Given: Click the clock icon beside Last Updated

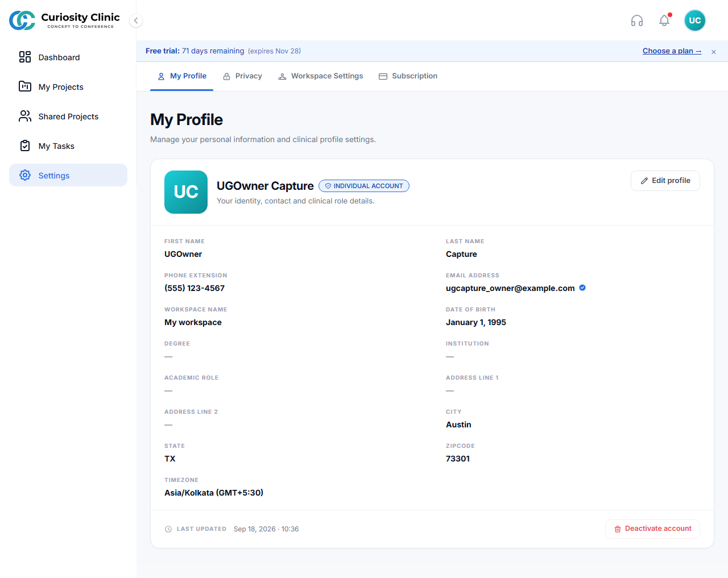Looking at the screenshot, I should (168, 529).
